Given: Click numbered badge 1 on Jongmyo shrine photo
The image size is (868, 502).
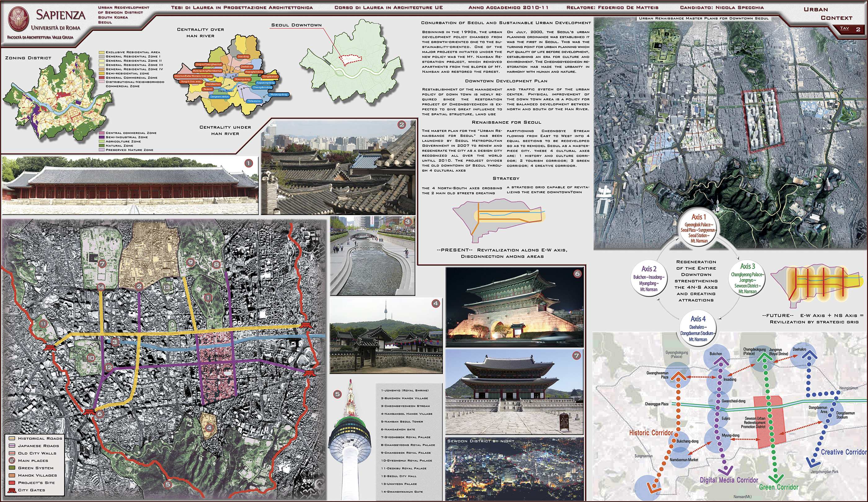Looking at the screenshot, I should (248, 163).
